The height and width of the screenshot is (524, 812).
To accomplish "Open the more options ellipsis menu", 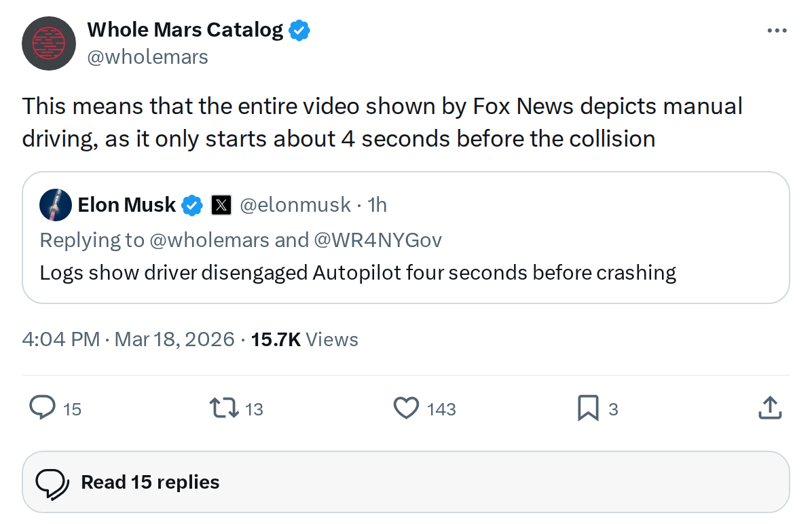I will 777,30.
